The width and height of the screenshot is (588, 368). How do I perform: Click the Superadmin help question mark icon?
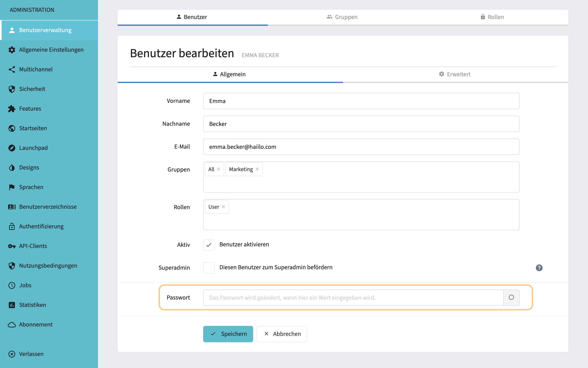[x=539, y=268]
